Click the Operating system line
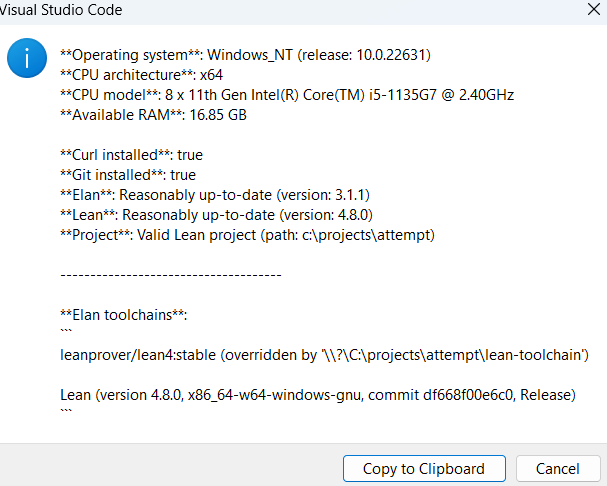Image resolution: width=607 pixels, height=486 pixels. pyautogui.click(x=245, y=55)
